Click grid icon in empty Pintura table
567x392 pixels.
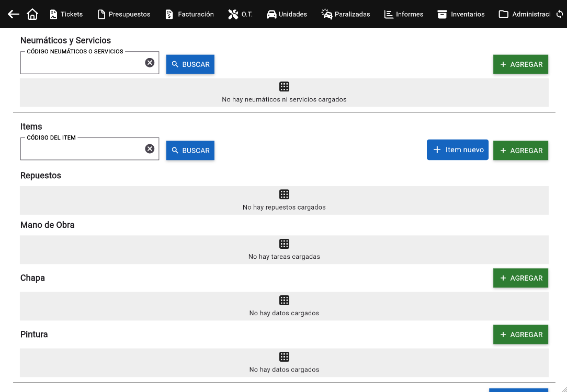click(x=284, y=357)
